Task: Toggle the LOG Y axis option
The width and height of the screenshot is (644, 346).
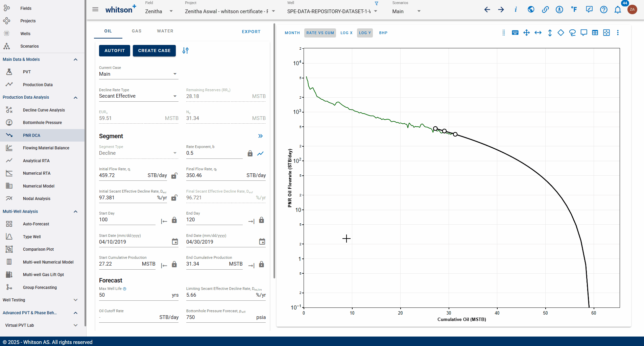Action: point(365,33)
